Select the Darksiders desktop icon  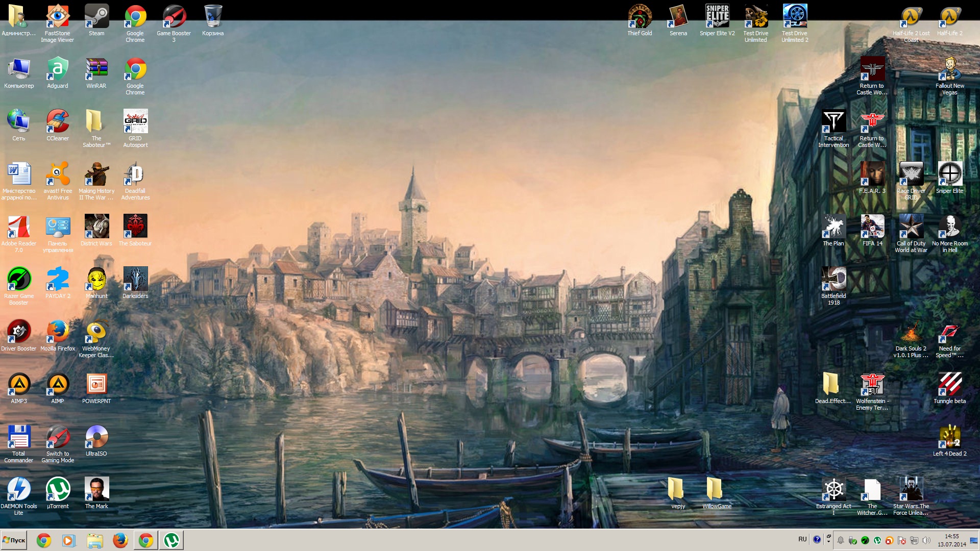click(135, 283)
